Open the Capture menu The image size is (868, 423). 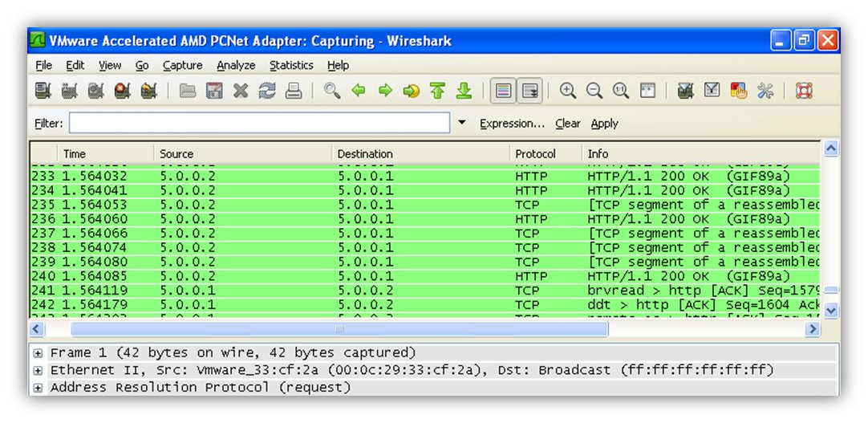click(183, 65)
